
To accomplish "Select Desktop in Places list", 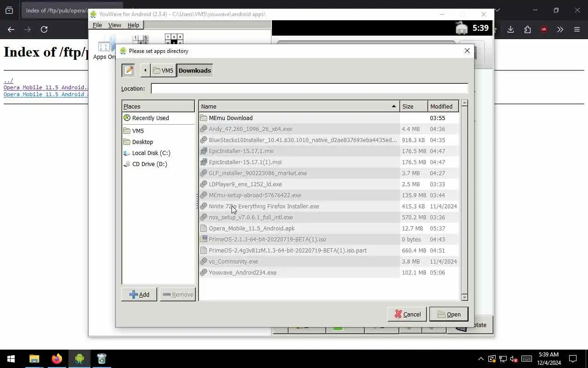I will 158,142.
